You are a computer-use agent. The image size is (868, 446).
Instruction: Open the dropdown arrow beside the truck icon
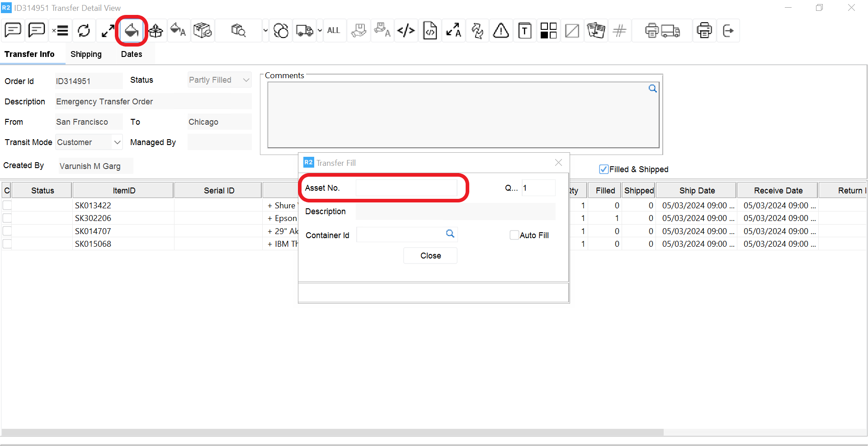point(320,31)
